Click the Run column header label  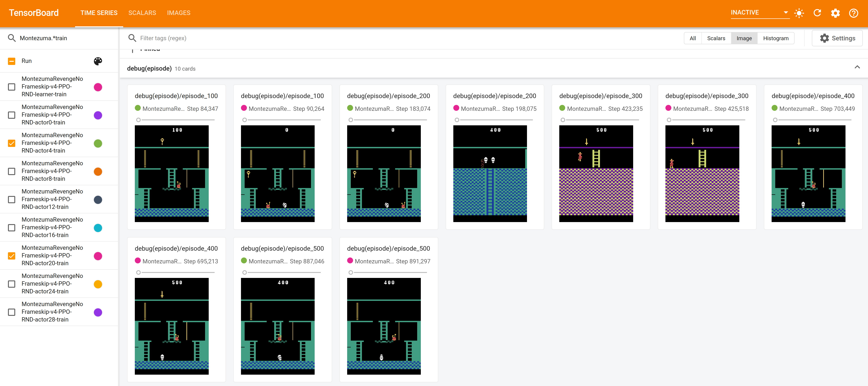[27, 61]
